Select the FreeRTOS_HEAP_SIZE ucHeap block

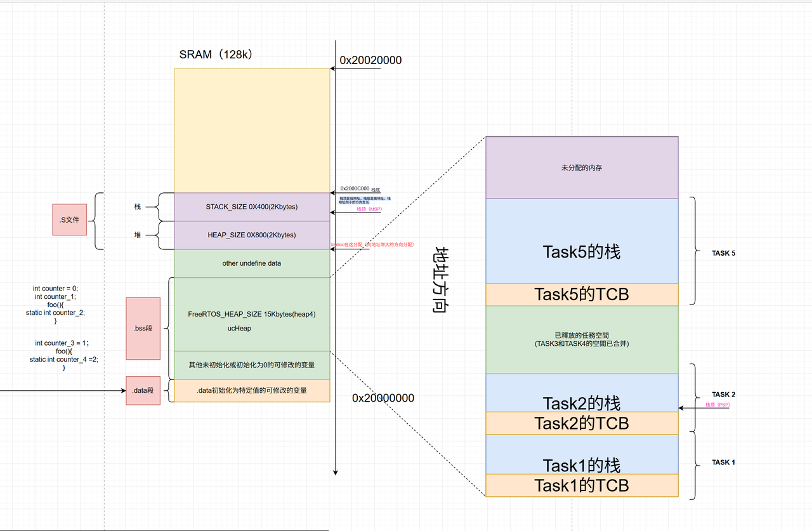click(251, 320)
